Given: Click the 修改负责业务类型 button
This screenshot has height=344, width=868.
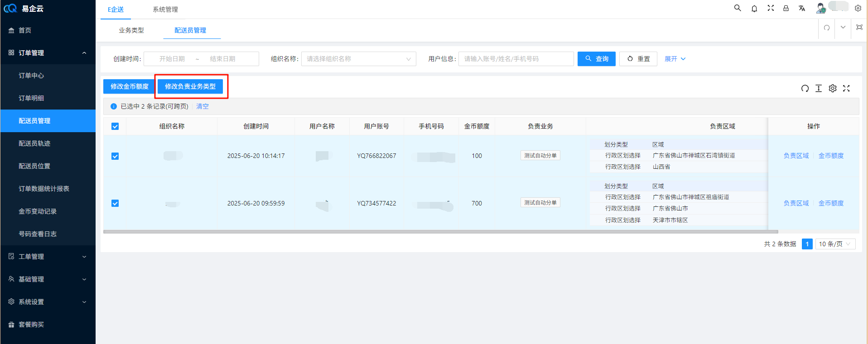Looking at the screenshot, I should (190, 86).
